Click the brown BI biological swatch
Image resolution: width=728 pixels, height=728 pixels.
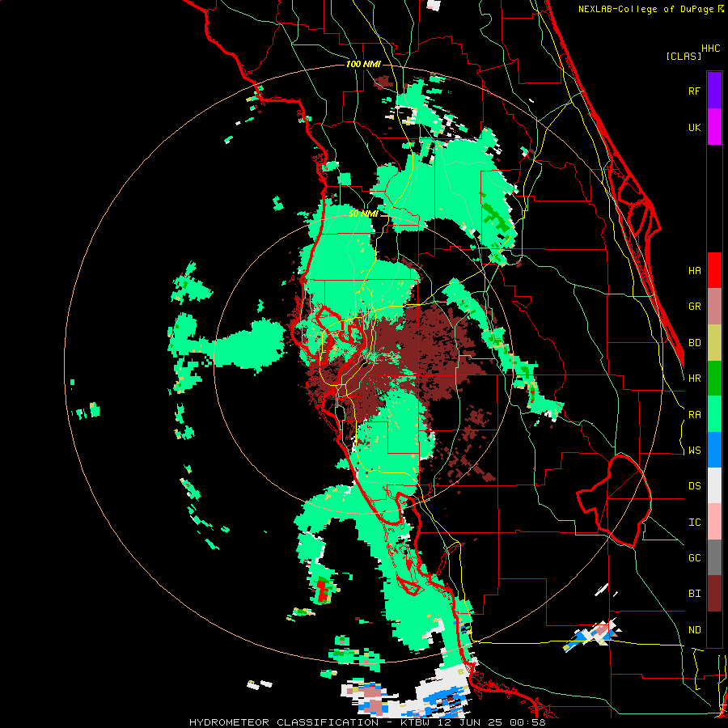pyautogui.click(x=714, y=594)
